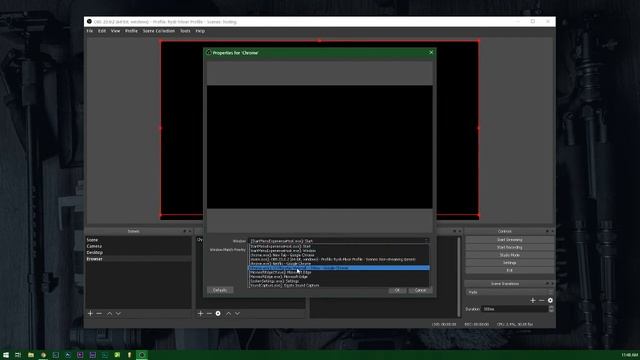Move source up with the up arrow in Sources panel
The width and height of the screenshot is (640, 360).
[229, 313]
